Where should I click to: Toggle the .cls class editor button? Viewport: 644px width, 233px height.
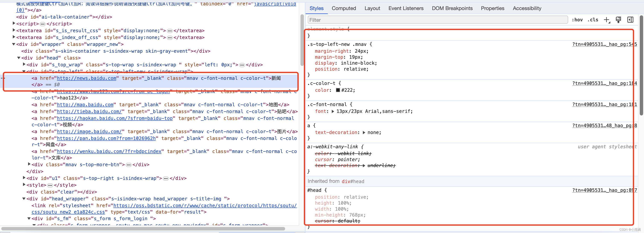593,20
